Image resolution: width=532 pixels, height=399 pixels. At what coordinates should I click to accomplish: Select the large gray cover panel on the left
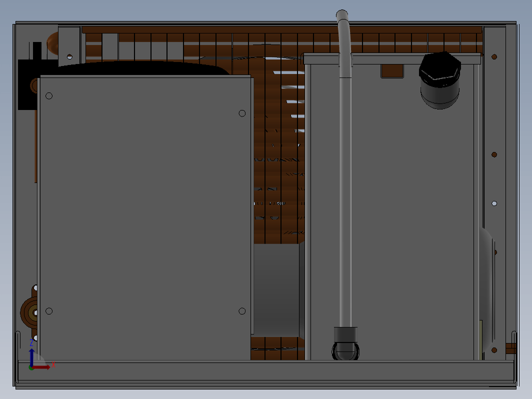pos(145,218)
